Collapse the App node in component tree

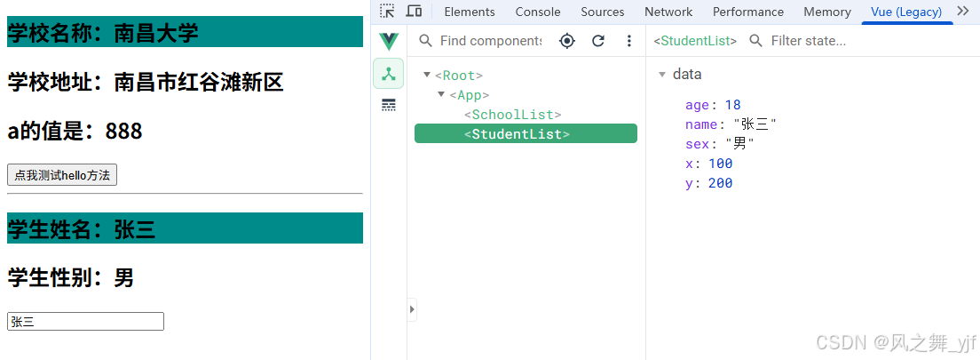pos(441,94)
